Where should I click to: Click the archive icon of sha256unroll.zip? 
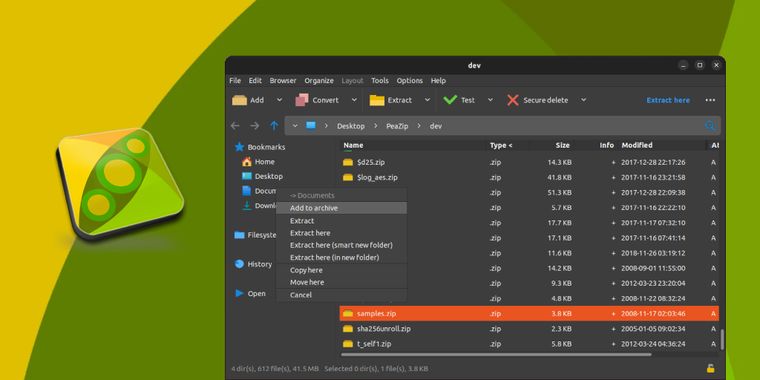pos(348,329)
